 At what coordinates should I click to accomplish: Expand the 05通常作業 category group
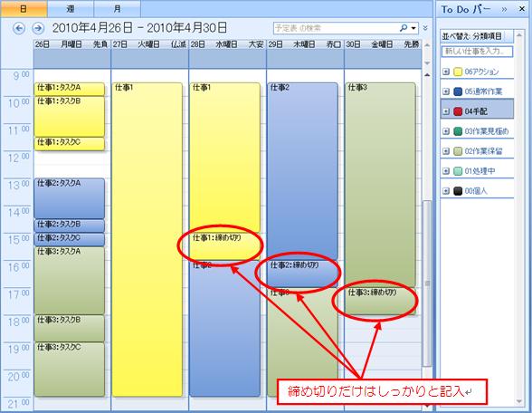click(446, 91)
